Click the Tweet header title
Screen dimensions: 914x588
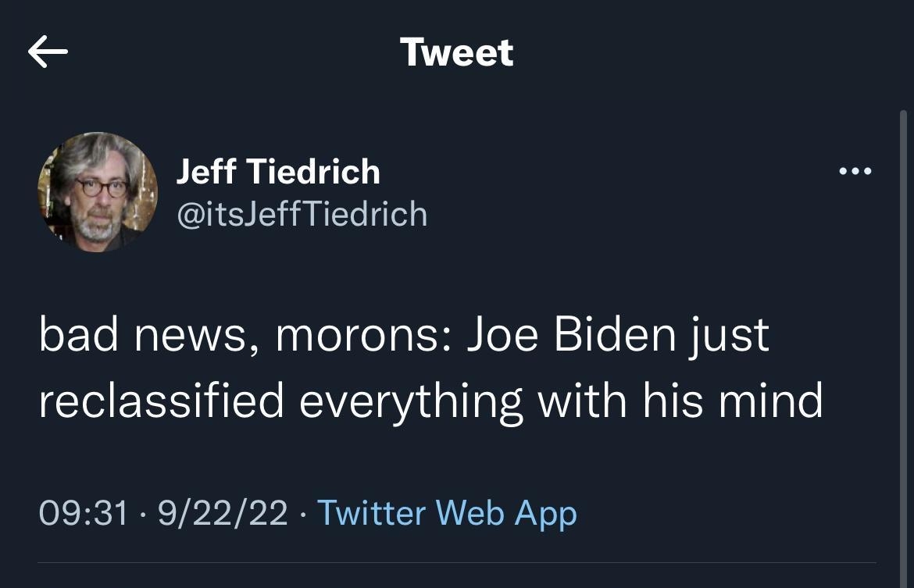click(x=457, y=52)
